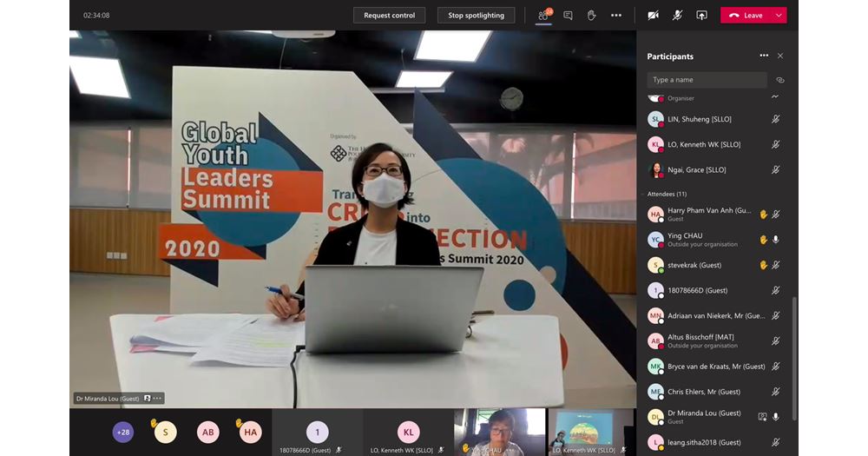Click the Type a name search field
This screenshot has height=456, width=868.
pos(707,80)
